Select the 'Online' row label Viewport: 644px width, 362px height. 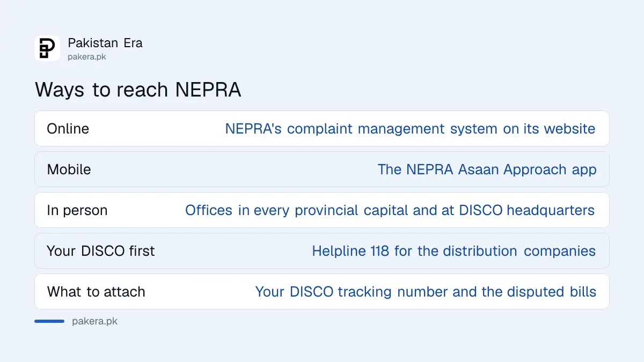[x=68, y=129]
